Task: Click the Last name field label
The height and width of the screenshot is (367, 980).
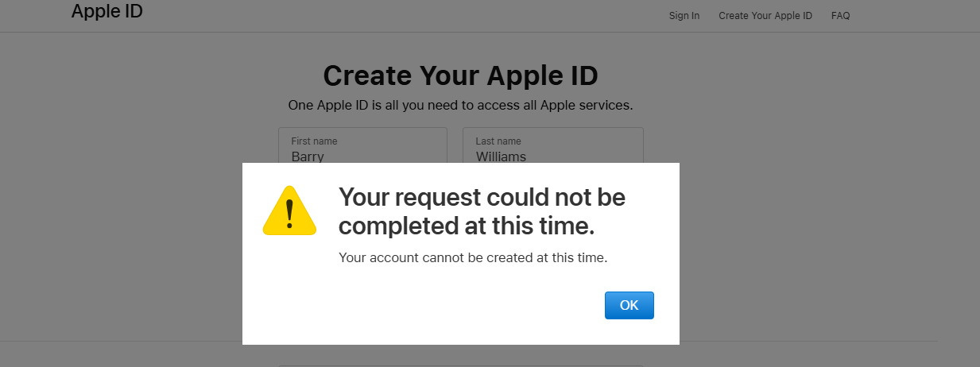Action: click(498, 141)
